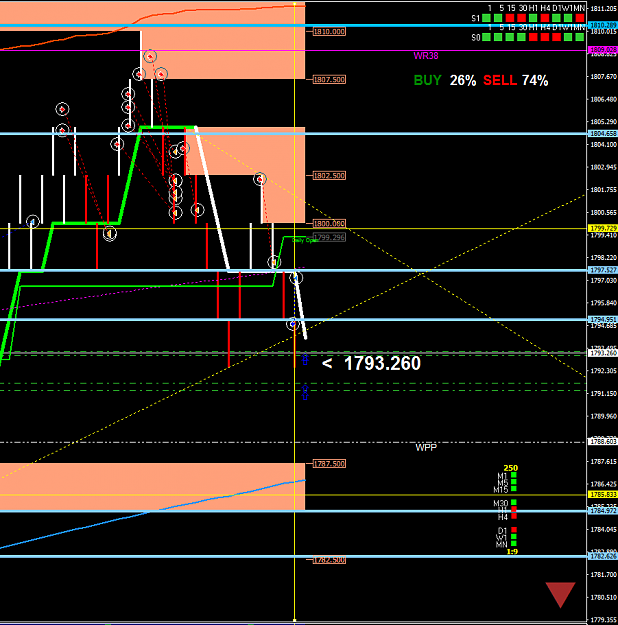
Task: Click the yellow 1799.729 axis price tag
Action: point(603,228)
